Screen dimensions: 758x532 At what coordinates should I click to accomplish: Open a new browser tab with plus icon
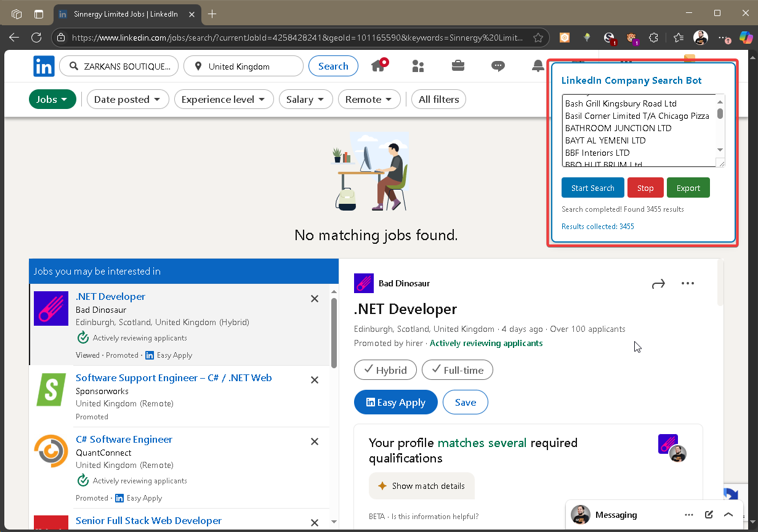pos(212,14)
